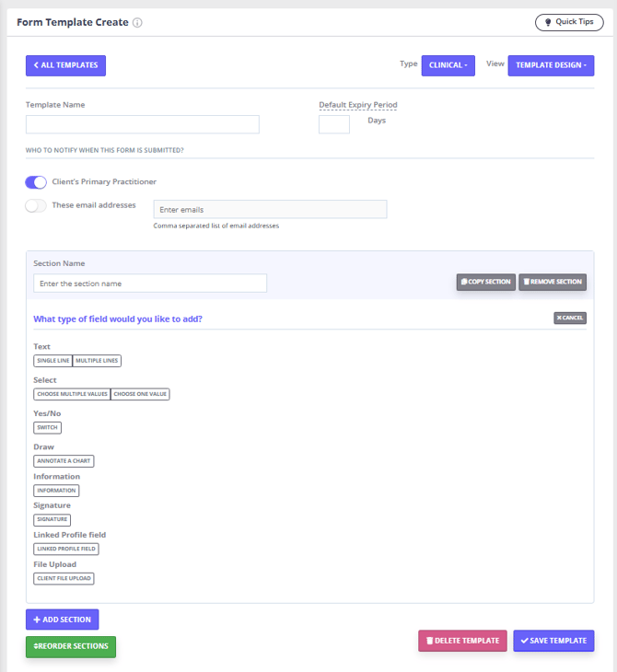The width and height of the screenshot is (617, 672).
Task: Click the Template Name input field
Action: [x=143, y=124]
